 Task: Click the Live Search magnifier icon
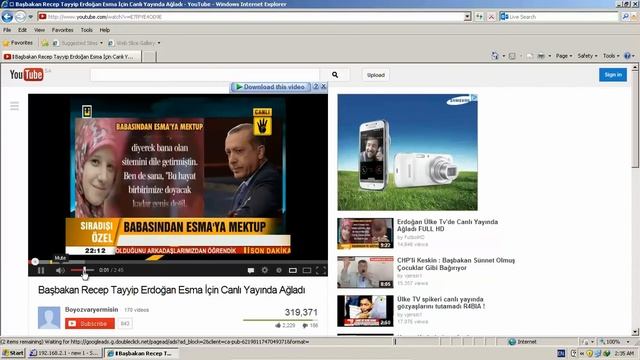(x=625, y=17)
